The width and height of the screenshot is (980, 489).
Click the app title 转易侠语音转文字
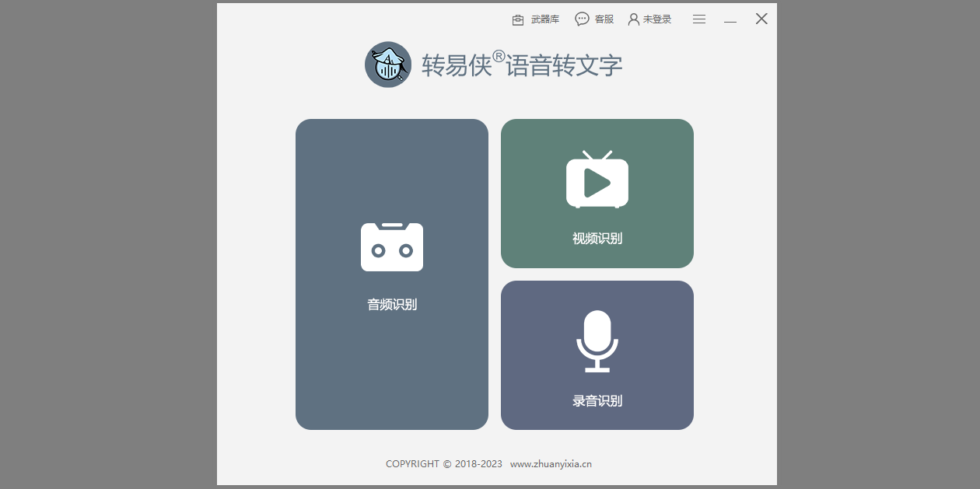coord(522,65)
